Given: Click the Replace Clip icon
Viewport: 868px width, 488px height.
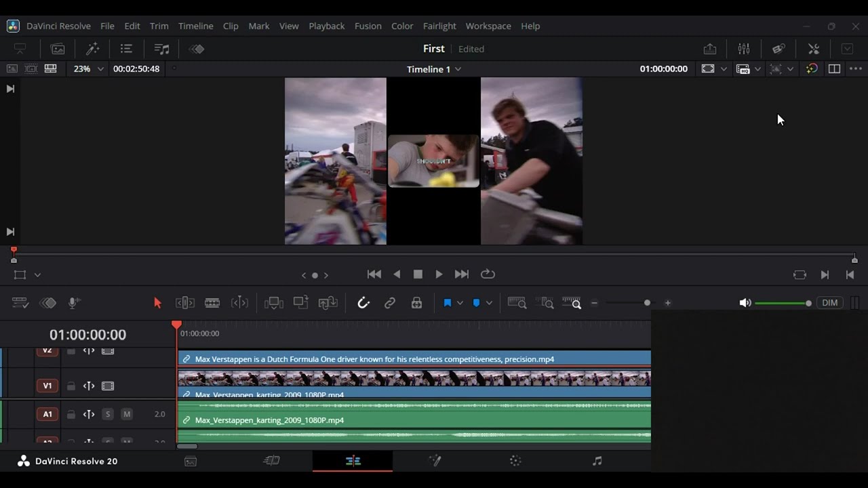Looking at the screenshot, I should pos(328,303).
